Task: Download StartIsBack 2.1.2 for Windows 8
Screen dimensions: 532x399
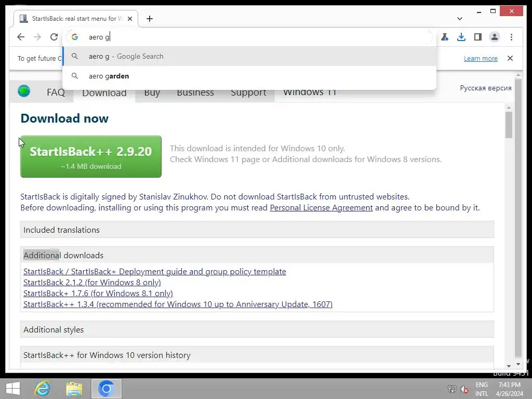Action: (x=92, y=282)
